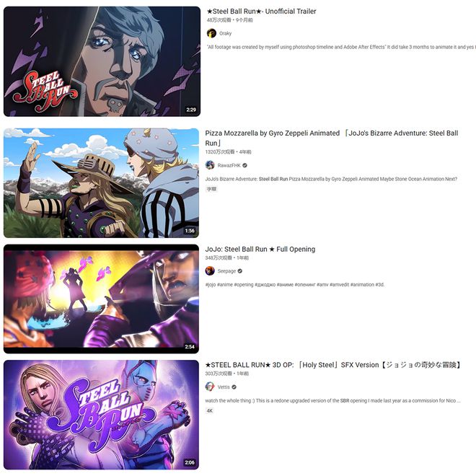Open Pizza Mozzarella by Gyro Zeppeli title
Viewport: 476px width, 476px height.
332,138
